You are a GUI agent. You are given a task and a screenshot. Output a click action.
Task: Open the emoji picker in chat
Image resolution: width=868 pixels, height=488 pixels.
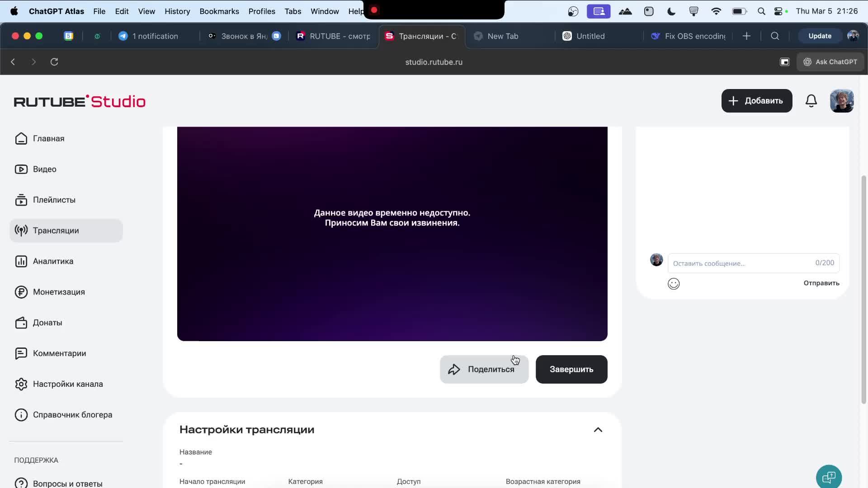coord(674,284)
